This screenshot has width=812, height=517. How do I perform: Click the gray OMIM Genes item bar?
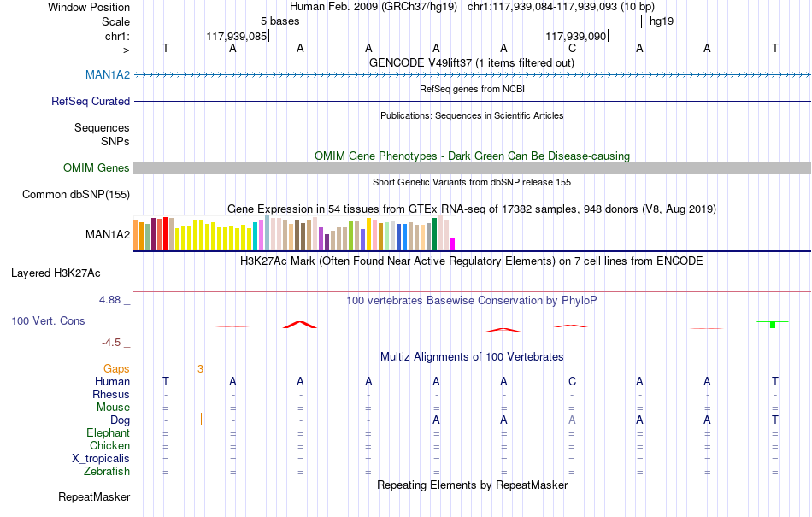click(473, 167)
